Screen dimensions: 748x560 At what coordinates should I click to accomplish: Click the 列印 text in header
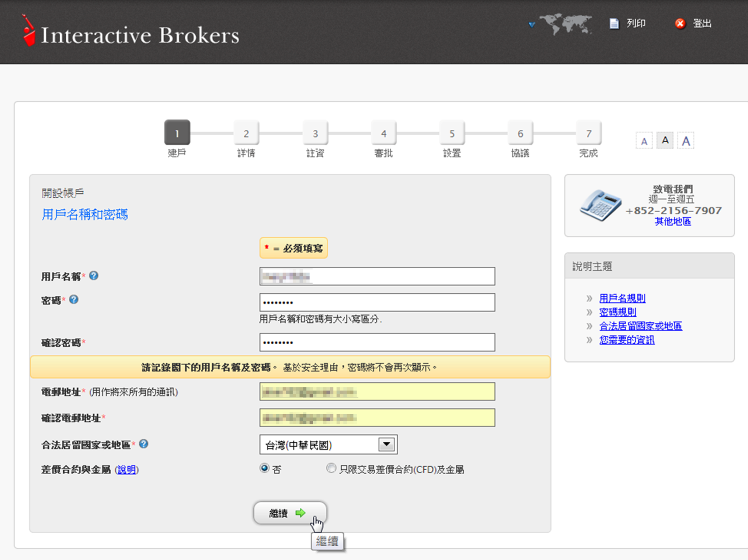[x=636, y=23]
